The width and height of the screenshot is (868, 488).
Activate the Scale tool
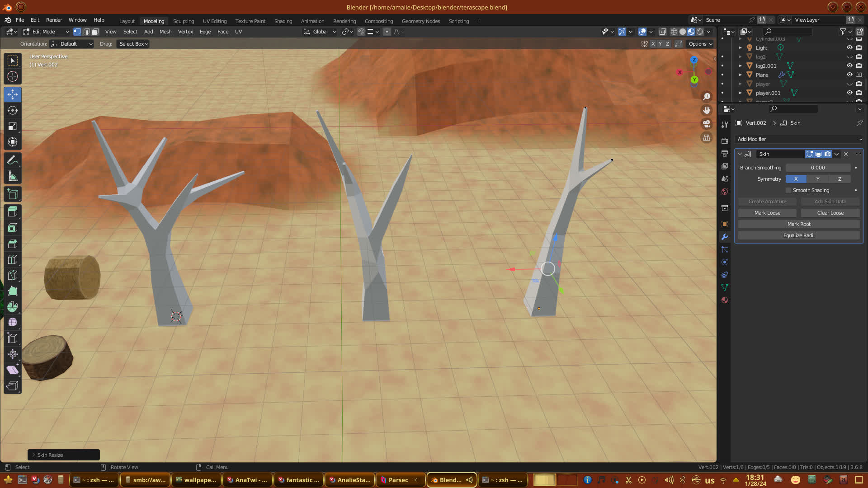[13, 126]
